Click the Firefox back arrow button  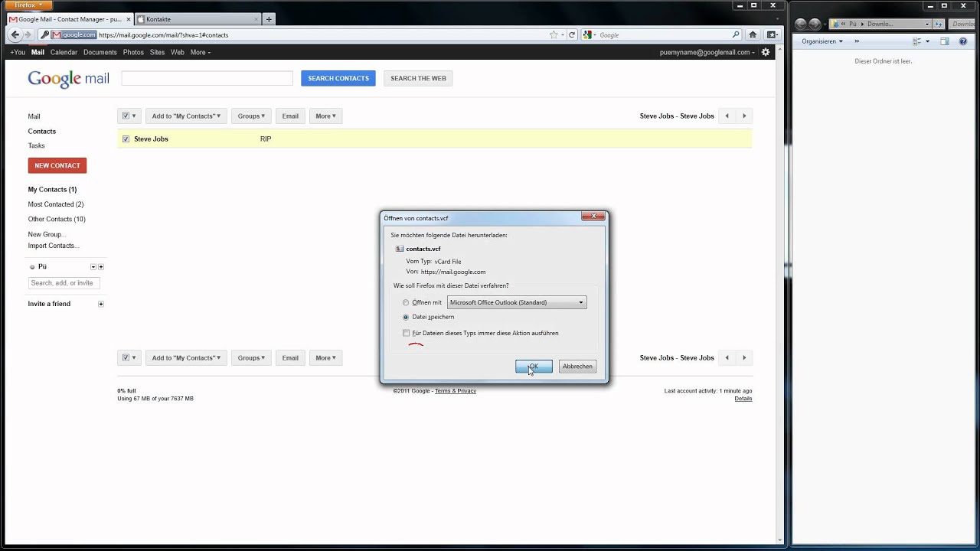coord(15,34)
